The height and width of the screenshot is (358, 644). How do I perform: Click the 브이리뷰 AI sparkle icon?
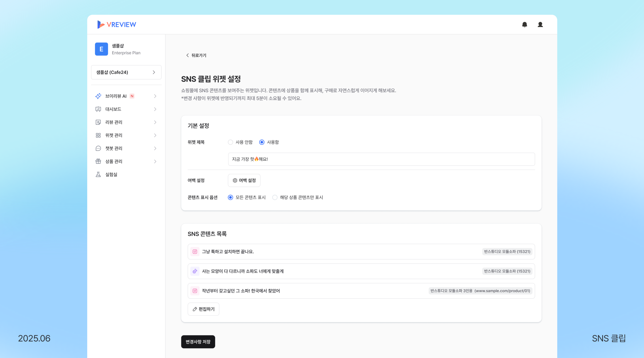pos(98,96)
